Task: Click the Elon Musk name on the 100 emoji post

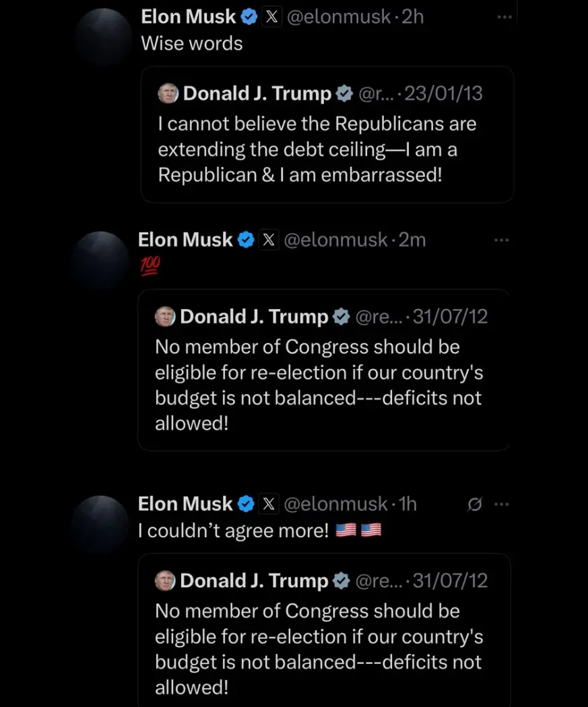Action: pyautogui.click(x=185, y=240)
